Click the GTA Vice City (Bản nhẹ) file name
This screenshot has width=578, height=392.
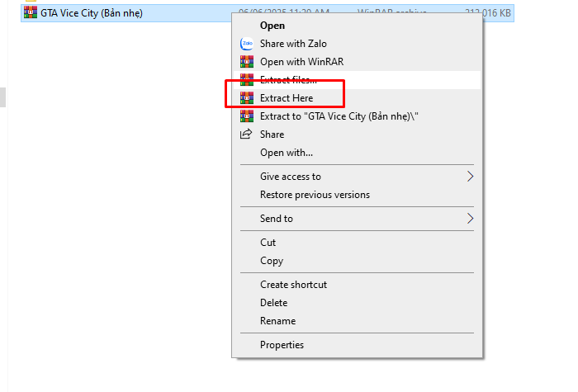[x=92, y=13]
